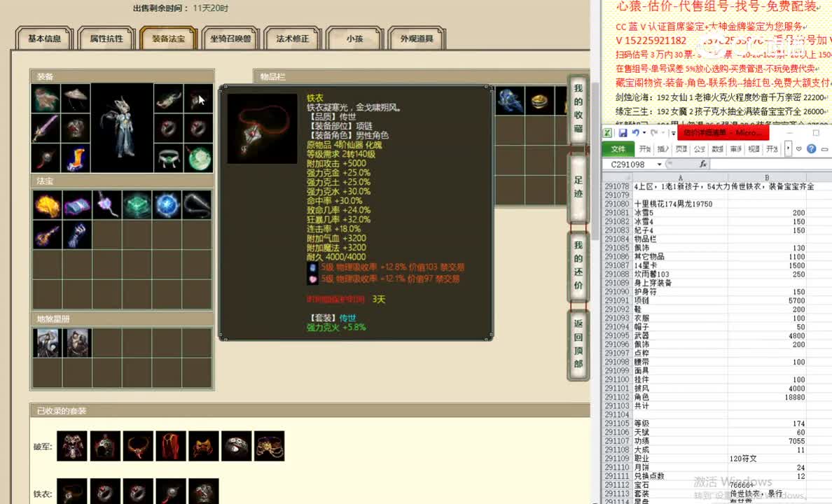
Task: Go to the 外观道具 tab
Action: (417, 38)
